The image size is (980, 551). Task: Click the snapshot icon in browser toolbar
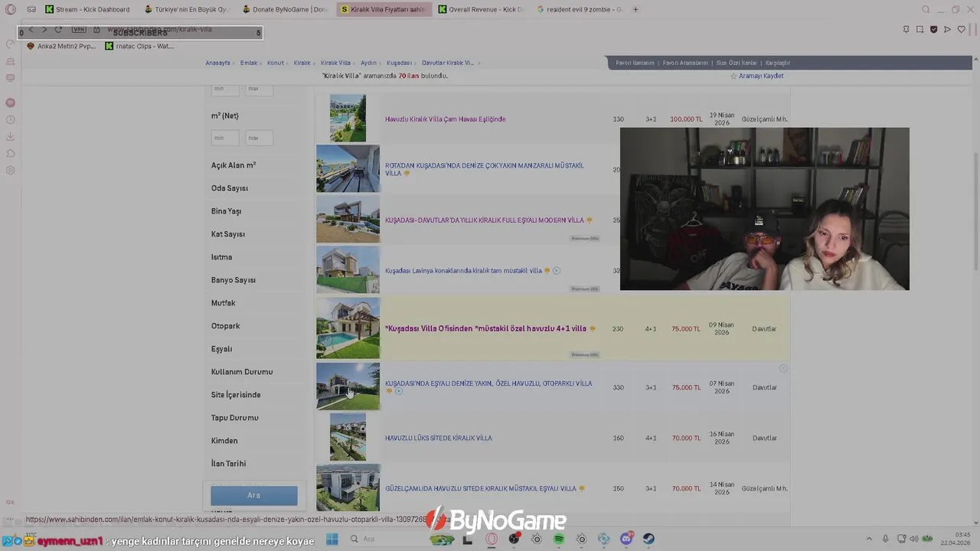tap(920, 29)
